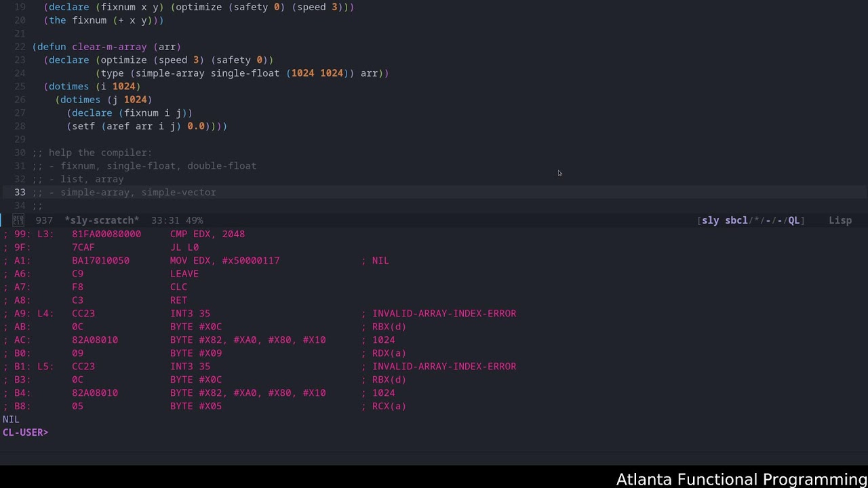Click the defun keyword on line 22
Screen dimensions: 868x488
coord(52,47)
